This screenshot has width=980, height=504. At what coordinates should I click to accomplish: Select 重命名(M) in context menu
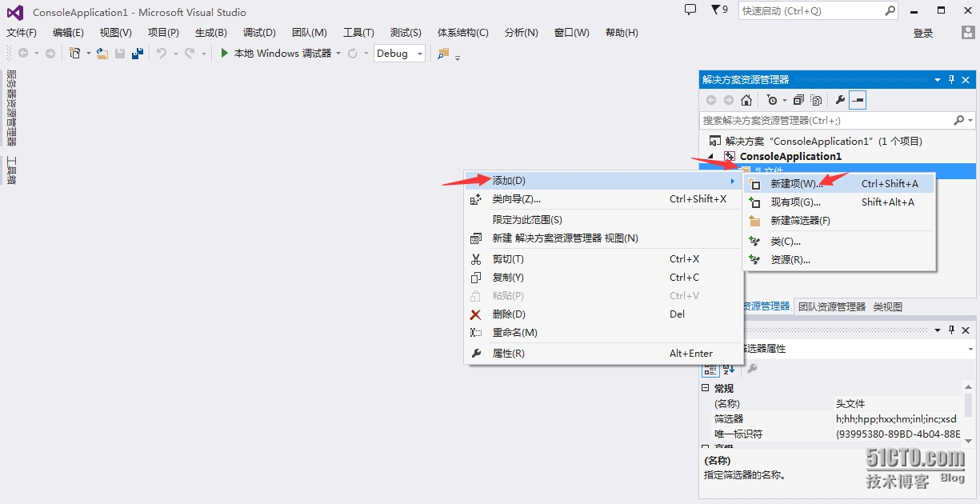604,332
